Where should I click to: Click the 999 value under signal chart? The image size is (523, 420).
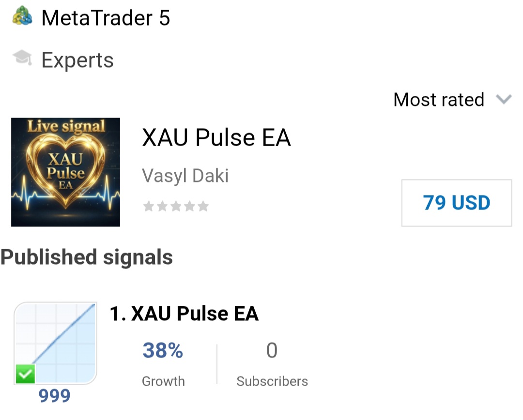(54, 396)
